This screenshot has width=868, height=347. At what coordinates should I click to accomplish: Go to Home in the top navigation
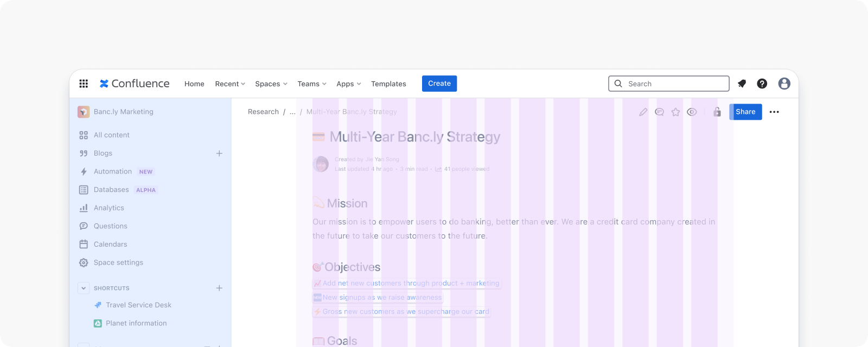194,84
